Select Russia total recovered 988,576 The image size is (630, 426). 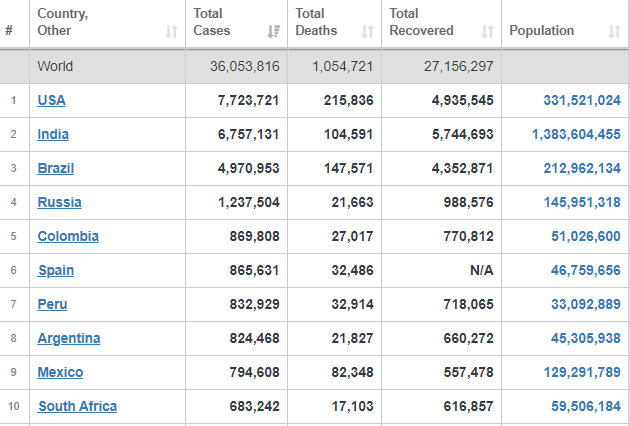point(468,202)
